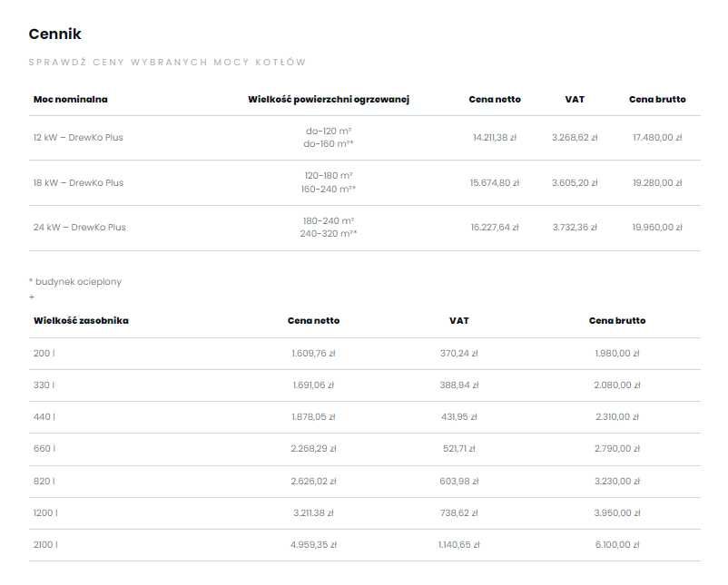Select the 1200 l tank size row
728x585 pixels.
[x=45, y=512]
